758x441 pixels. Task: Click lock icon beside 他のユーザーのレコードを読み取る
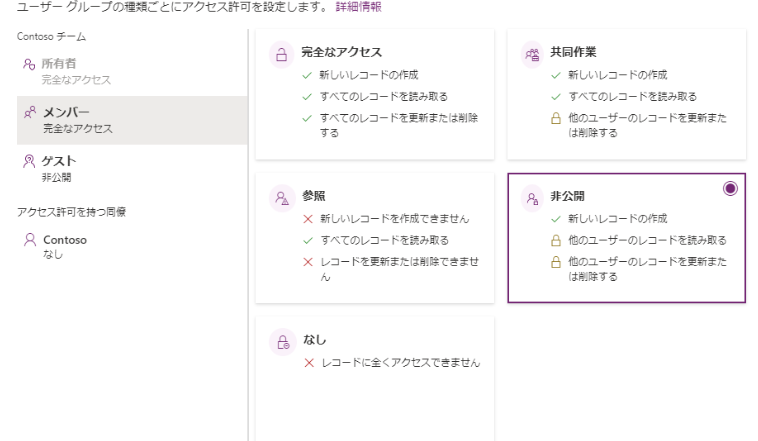[556, 240]
